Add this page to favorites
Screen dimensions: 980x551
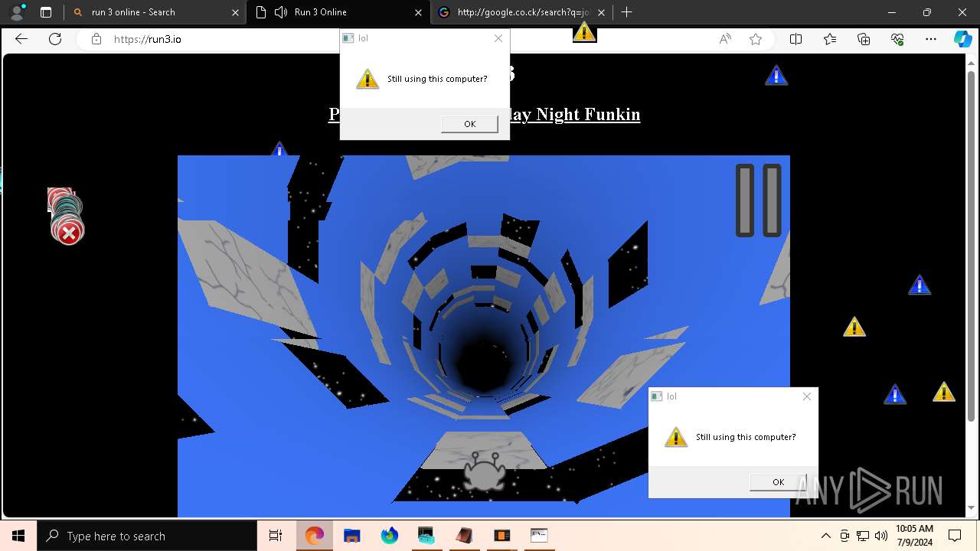756,39
